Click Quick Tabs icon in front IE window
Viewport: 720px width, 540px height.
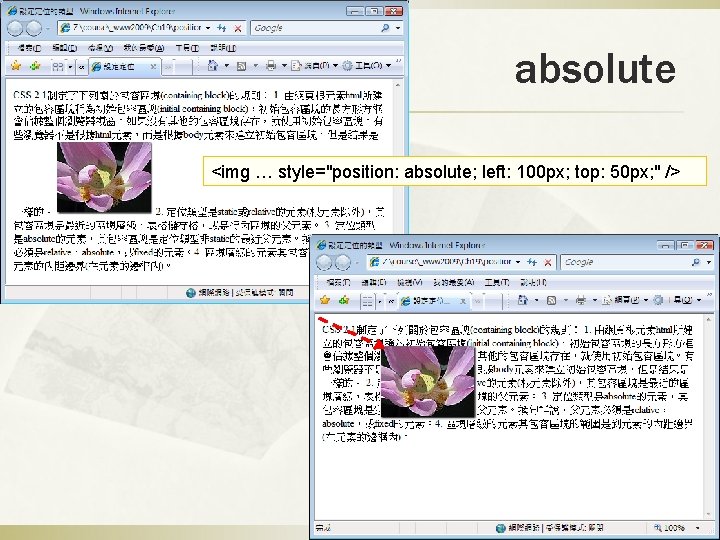coord(367,301)
